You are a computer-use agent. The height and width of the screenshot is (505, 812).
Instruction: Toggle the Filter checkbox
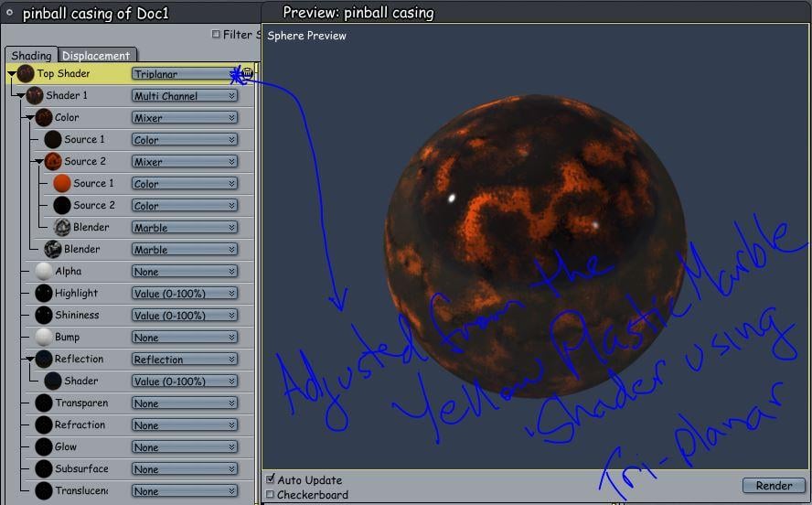(216, 34)
